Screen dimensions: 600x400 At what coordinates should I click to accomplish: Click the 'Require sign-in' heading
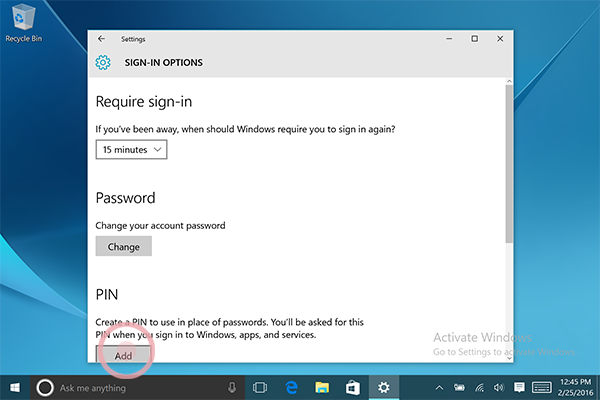coord(144,102)
